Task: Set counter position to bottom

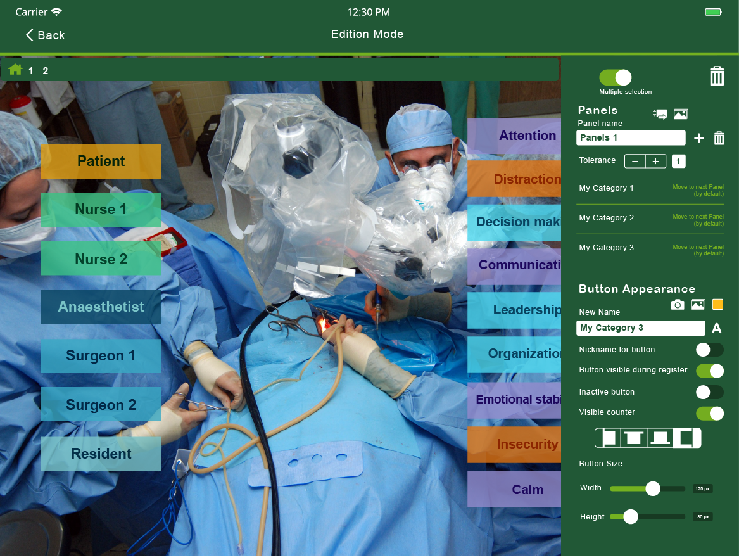Action: click(x=660, y=438)
